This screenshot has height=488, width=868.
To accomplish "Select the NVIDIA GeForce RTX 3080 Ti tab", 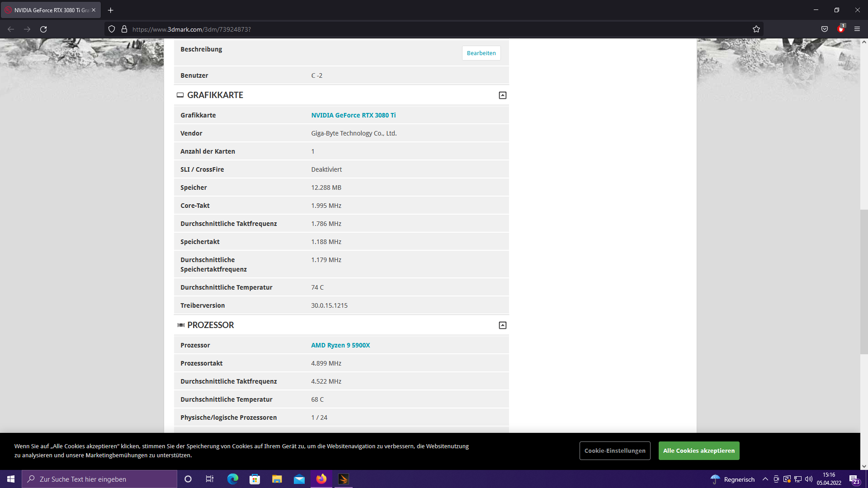I will (x=51, y=10).
